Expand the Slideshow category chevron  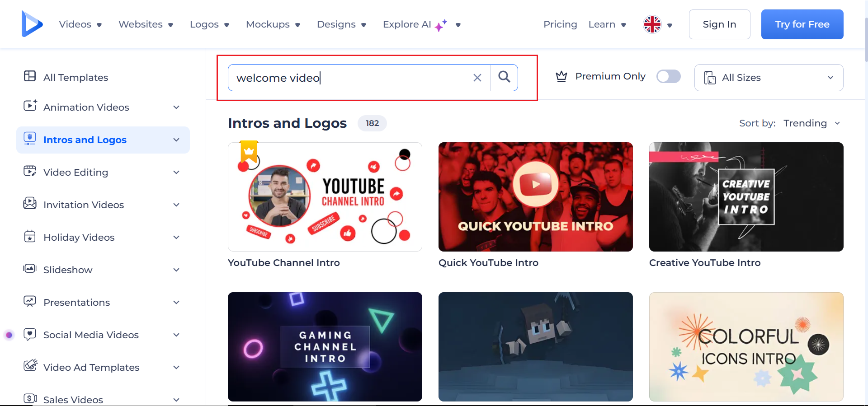(x=176, y=270)
